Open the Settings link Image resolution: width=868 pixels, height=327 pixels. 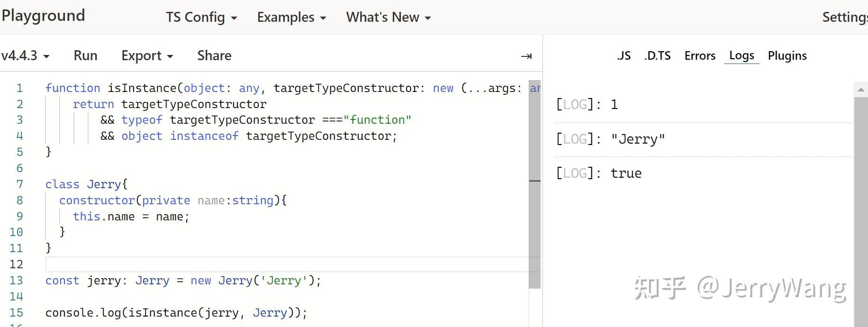coord(844,18)
